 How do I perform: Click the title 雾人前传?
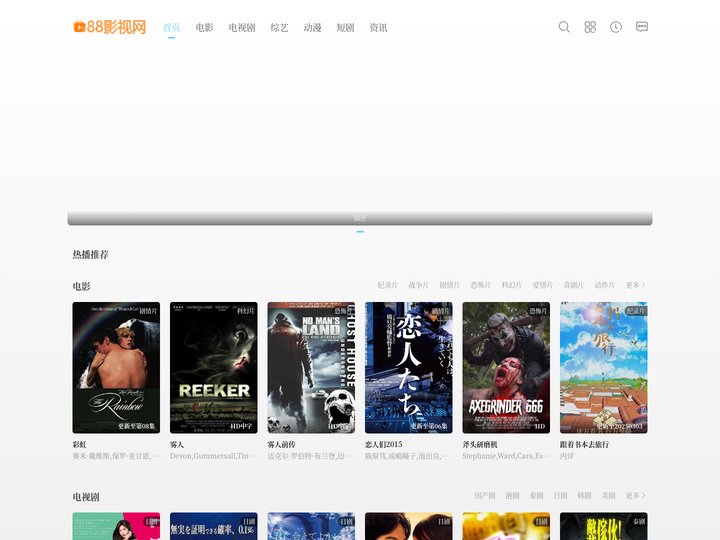tap(281, 444)
